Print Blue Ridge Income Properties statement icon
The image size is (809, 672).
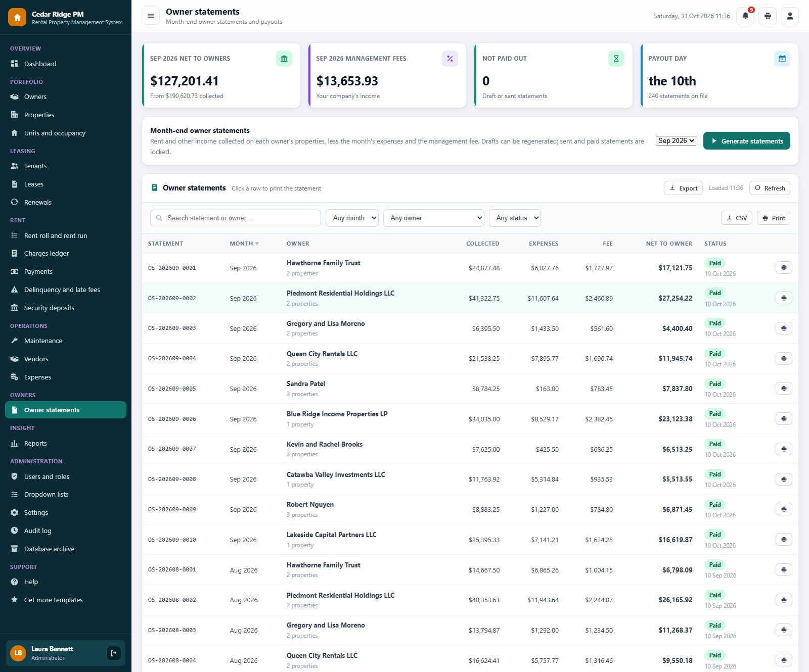784,419
